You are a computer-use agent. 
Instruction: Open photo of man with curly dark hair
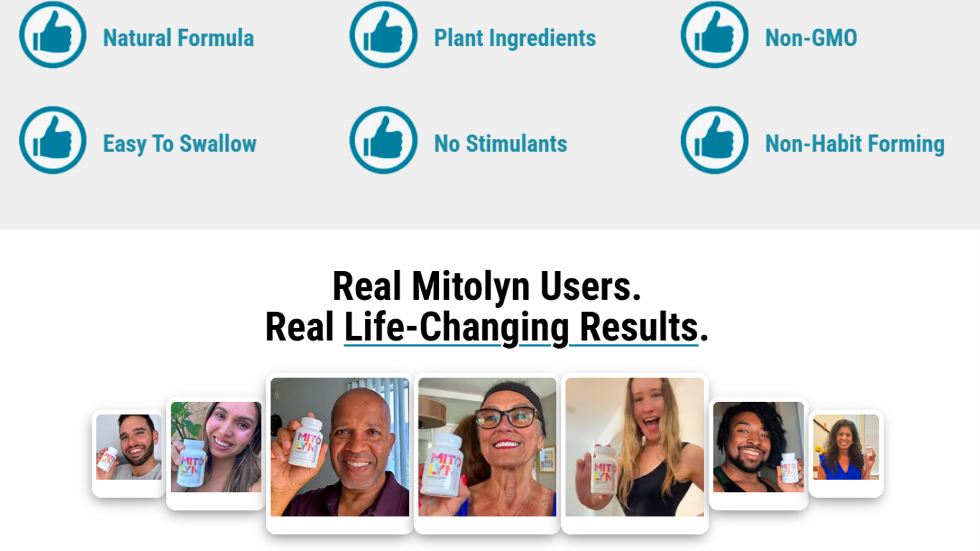758,453
